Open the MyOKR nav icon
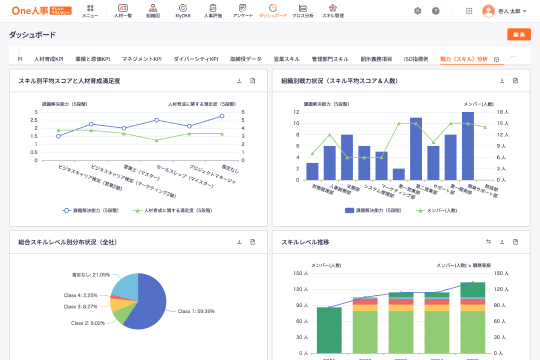The height and width of the screenshot is (360, 540). 183,11
